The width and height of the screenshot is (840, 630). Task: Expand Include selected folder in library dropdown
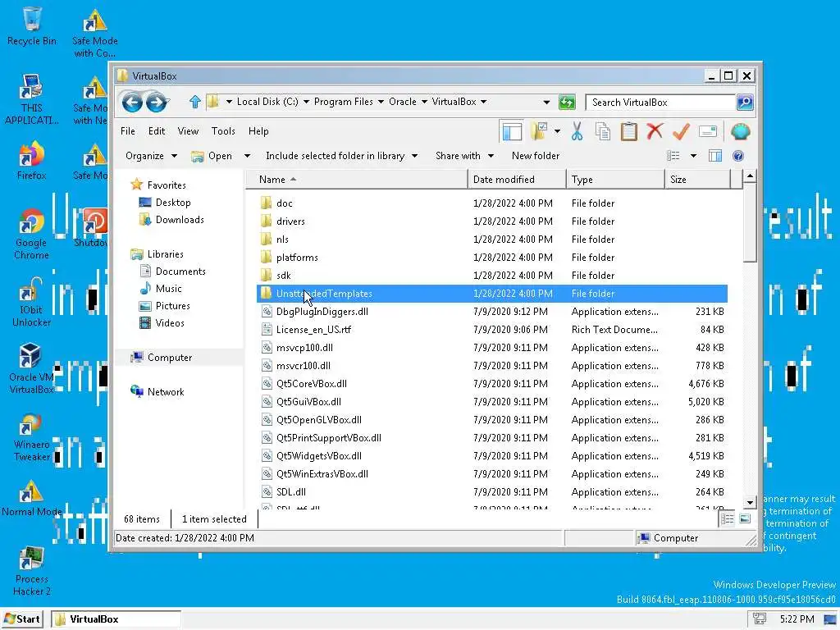414,156
